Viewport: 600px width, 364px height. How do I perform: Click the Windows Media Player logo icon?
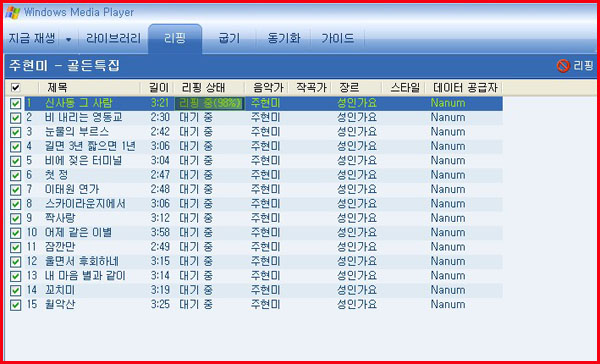(x=13, y=13)
